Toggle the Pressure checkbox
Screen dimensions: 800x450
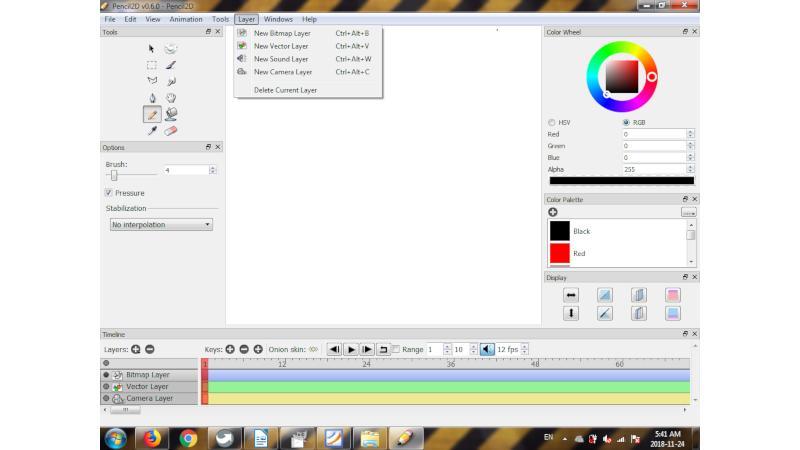pyautogui.click(x=109, y=193)
